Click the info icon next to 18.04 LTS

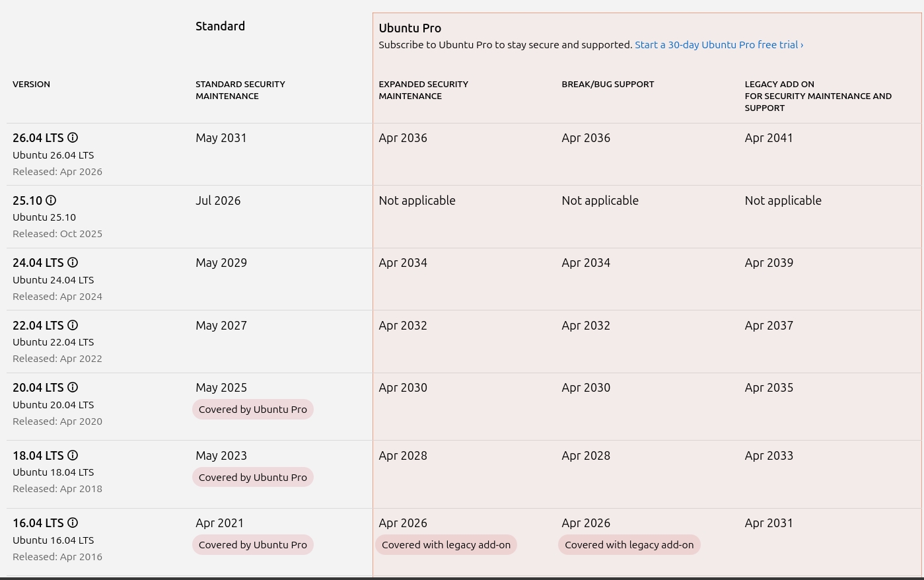click(73, 455)
